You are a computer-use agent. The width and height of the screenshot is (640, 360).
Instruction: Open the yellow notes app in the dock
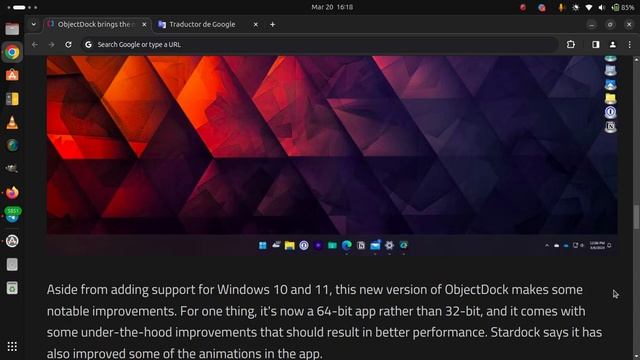[12, 99]
